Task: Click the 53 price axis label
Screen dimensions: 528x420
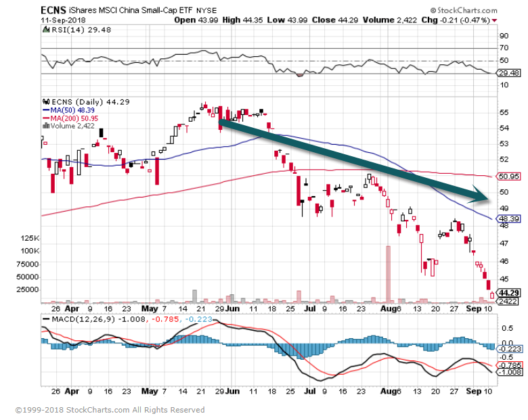Action: click(504, 144)
